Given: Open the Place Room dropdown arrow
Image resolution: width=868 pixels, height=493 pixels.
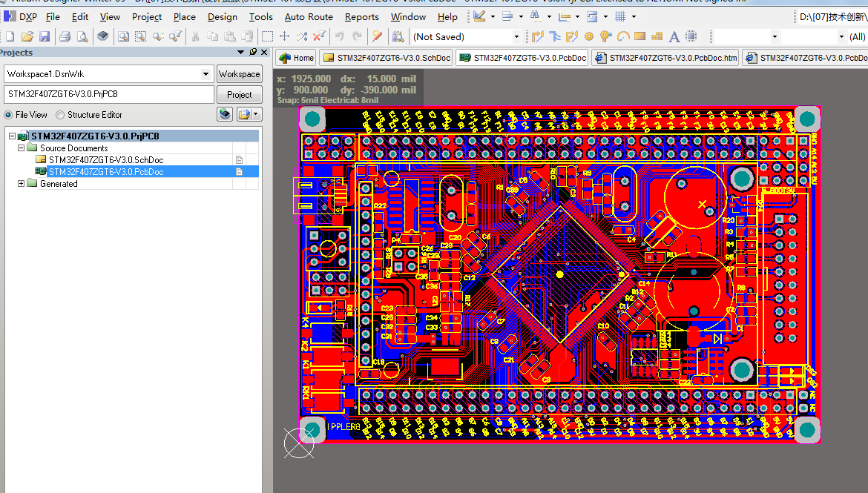Looking at the screenshot, I should click(605, 16).
